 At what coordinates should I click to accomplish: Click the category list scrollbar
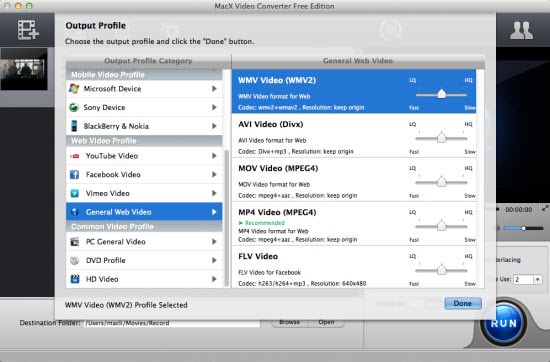227,217
